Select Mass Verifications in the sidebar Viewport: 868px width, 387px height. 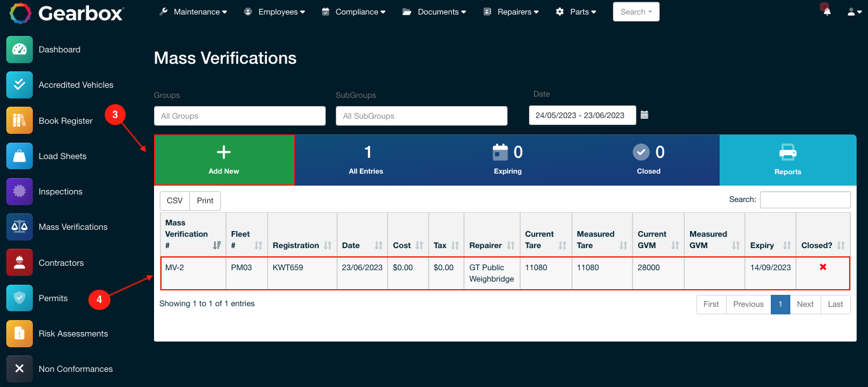click(72, 227)
